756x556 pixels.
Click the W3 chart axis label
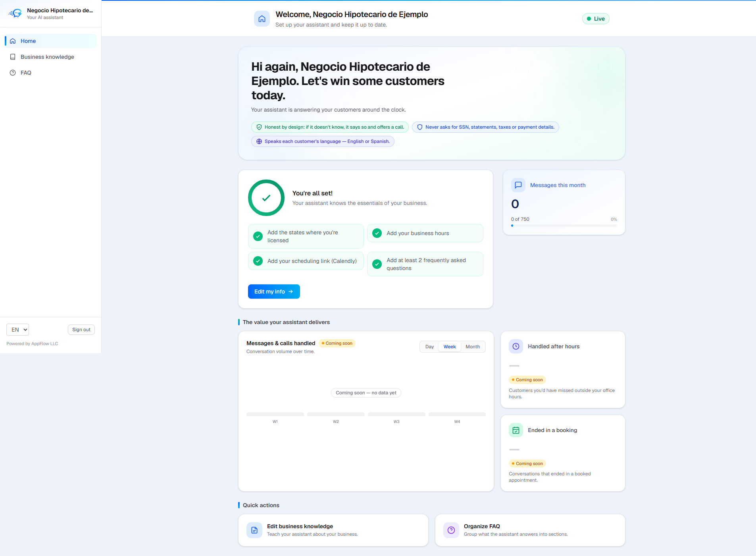click(396, 421)
